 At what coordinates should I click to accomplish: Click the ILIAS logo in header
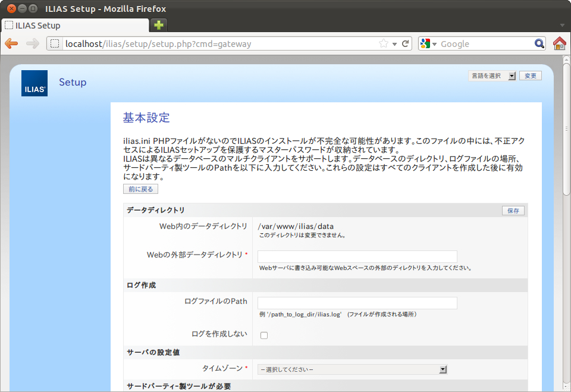[x=34, y=83]
